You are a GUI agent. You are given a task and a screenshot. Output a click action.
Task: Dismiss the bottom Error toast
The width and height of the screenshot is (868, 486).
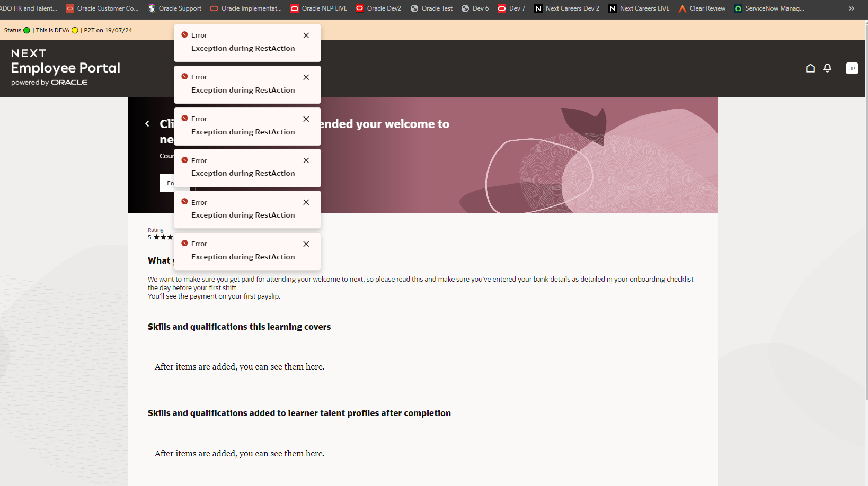click(306, 244)
